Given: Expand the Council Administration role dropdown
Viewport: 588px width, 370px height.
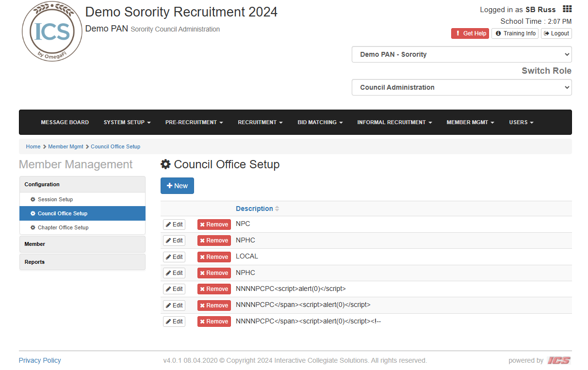Looking at the screenshot, I should (x=461, y=87).
